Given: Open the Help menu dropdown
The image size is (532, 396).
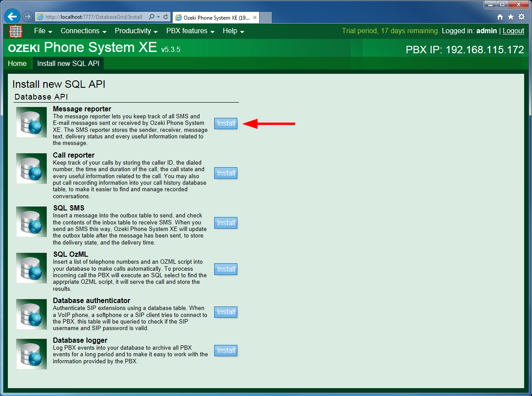Looking at the screenshot, I should click(233, 31).
